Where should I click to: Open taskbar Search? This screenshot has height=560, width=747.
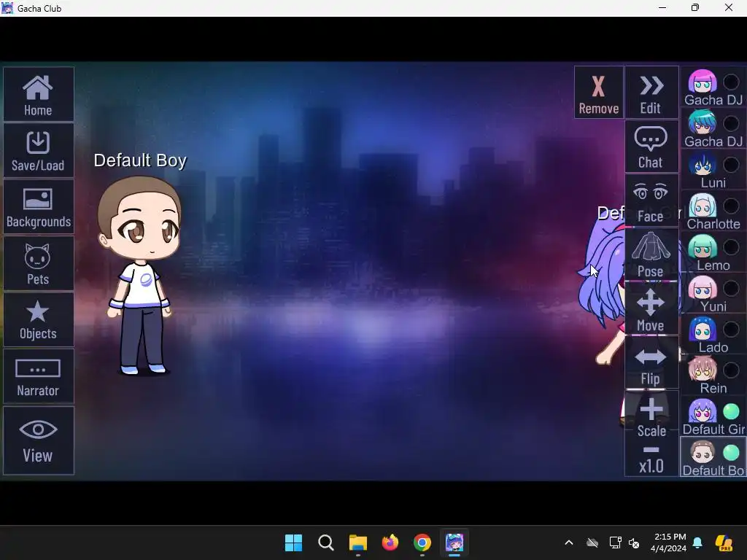[326, 542]
